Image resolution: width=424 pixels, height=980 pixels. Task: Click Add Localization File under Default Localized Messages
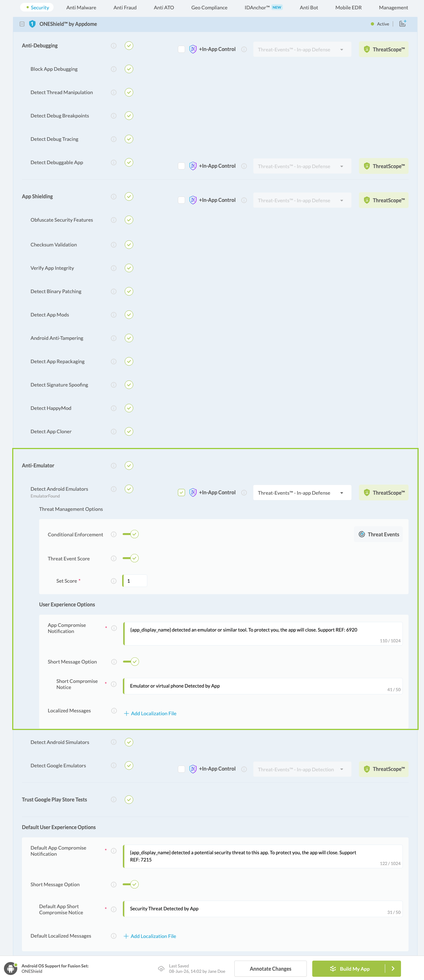coord(149,936)
